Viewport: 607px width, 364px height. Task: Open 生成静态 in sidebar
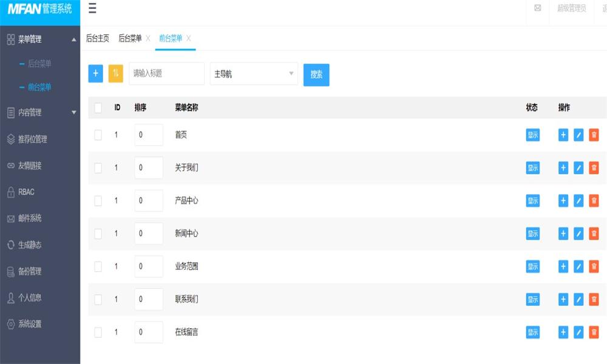point(30,245)
